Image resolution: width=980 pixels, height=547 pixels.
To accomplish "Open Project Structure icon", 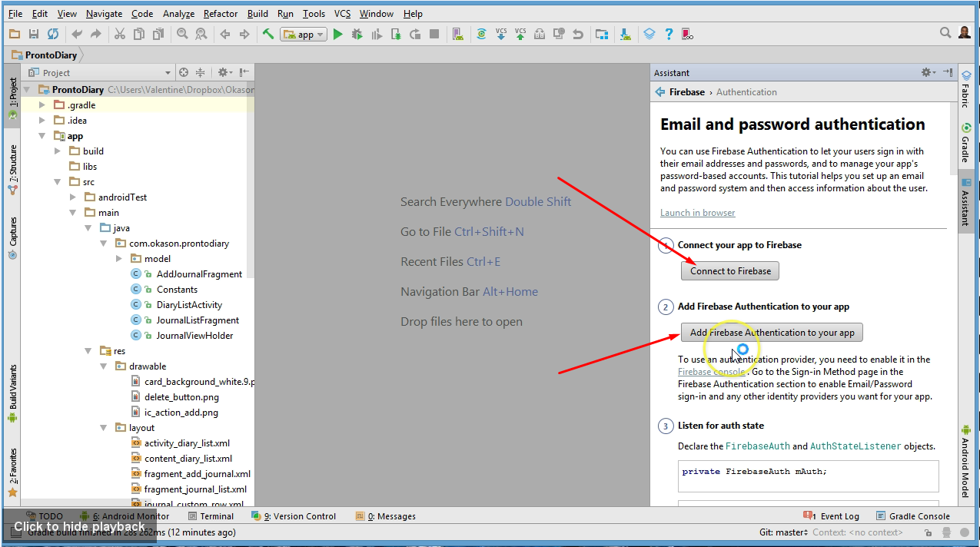I will pos(602,34).
